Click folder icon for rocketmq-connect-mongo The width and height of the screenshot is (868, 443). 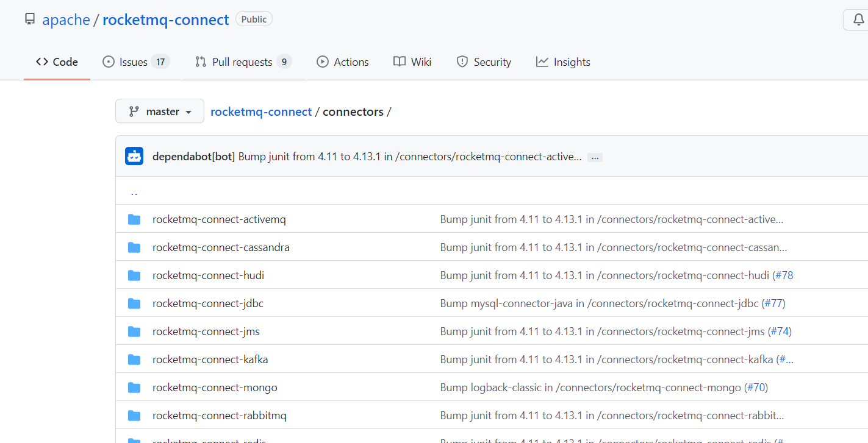click(x=134, y=388)
